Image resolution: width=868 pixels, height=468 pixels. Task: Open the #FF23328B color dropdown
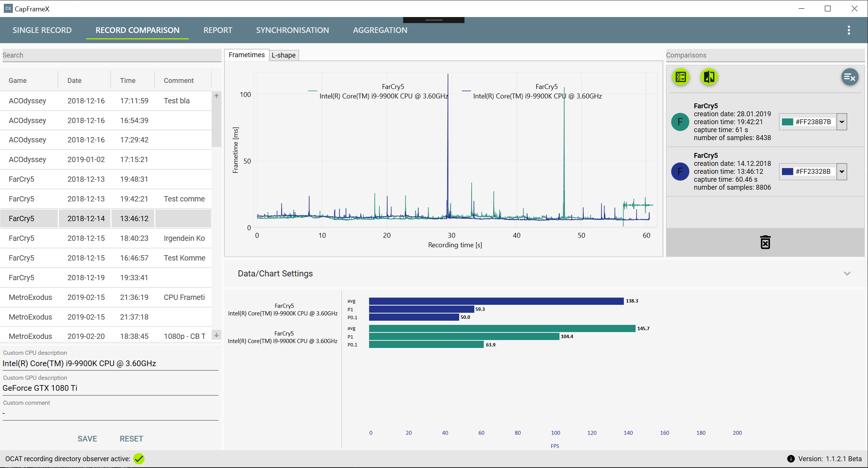click(842, 172)
